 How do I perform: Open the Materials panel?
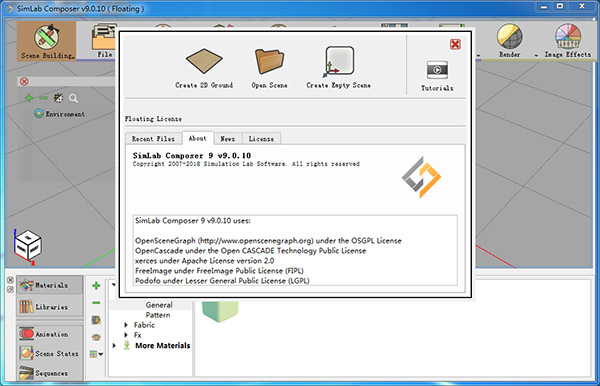point(49,285)
